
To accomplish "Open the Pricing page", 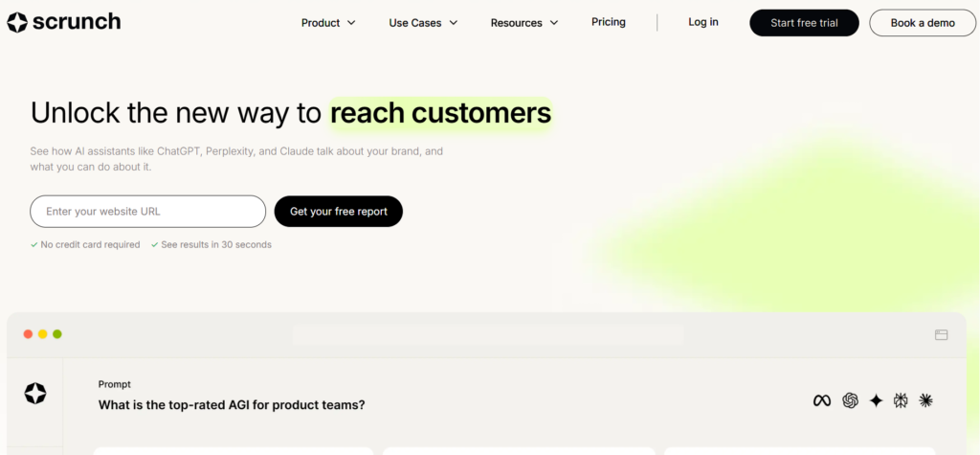I will 609,22.
